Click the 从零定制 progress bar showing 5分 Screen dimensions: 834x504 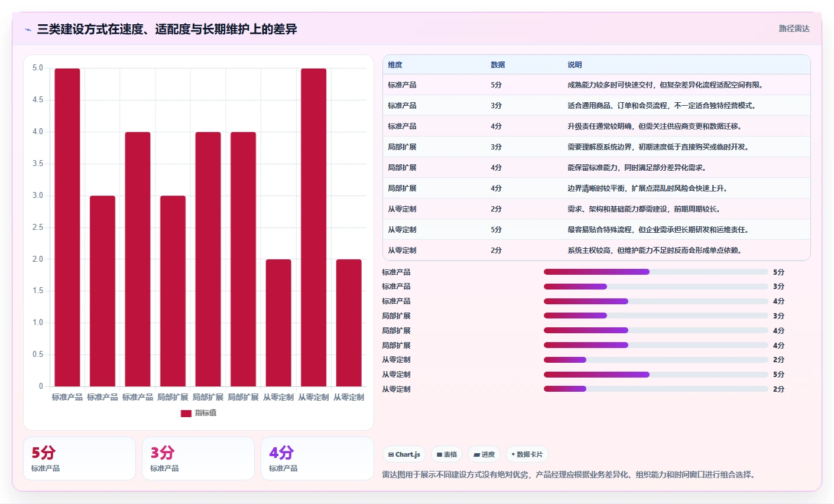pos(656,375)
